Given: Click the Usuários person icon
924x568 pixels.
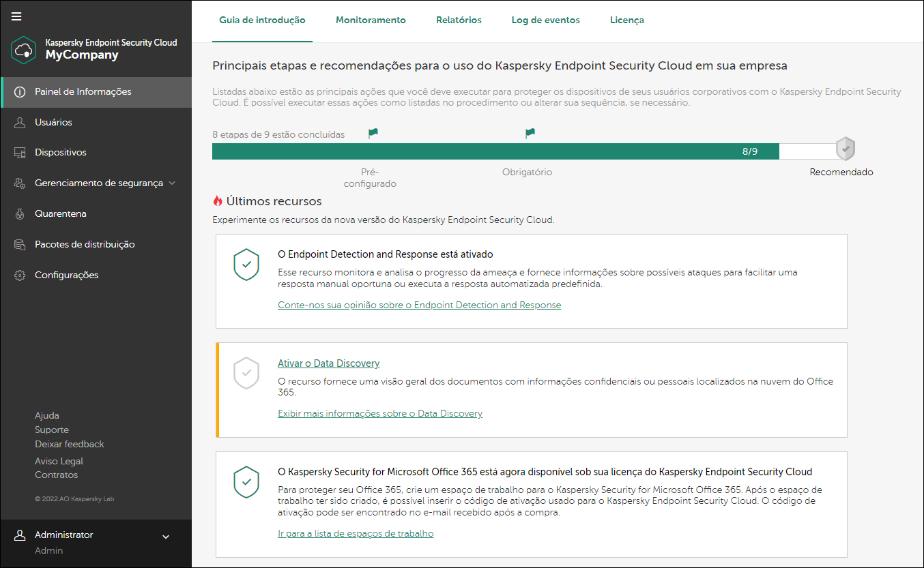Looking at the screenshot, I should point(20,123).
